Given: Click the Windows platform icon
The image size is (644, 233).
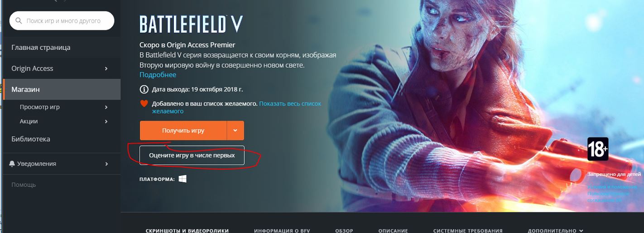Looking at the screenshot, I should [x=183, y=179].
